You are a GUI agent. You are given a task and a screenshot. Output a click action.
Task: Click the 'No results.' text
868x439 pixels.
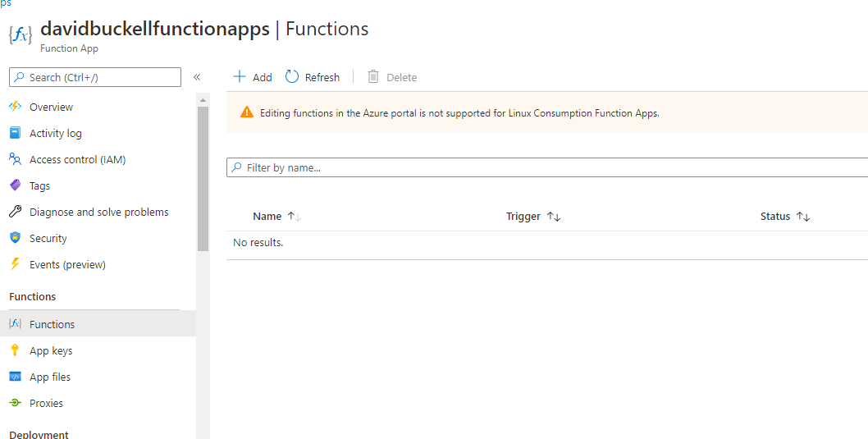pos(258,242)
